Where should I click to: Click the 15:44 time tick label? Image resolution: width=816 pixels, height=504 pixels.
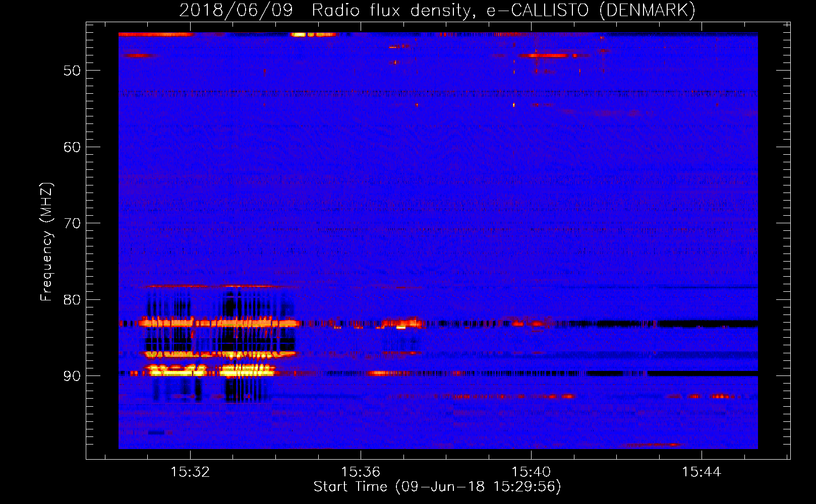click(702, 472)
